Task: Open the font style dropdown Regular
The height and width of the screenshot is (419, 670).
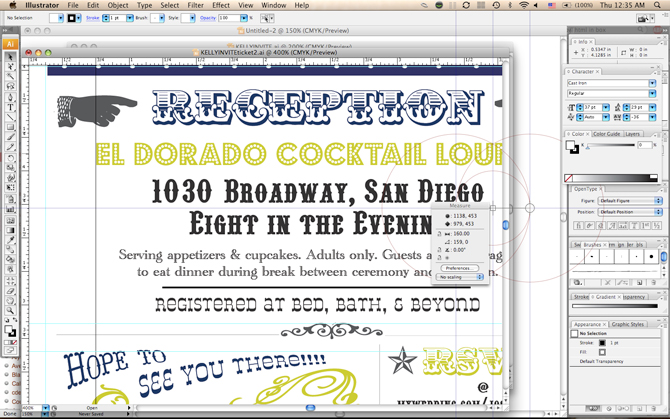Action: [652, 93]
